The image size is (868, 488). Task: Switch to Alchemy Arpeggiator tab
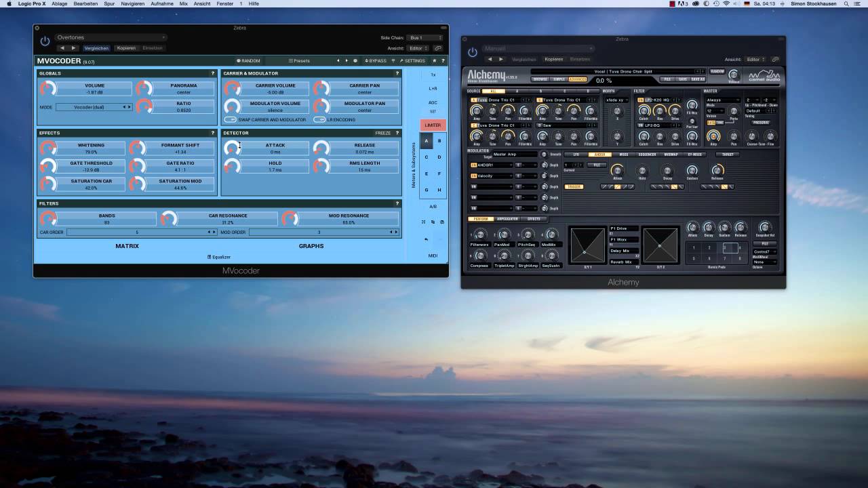[x=507, y=219]
